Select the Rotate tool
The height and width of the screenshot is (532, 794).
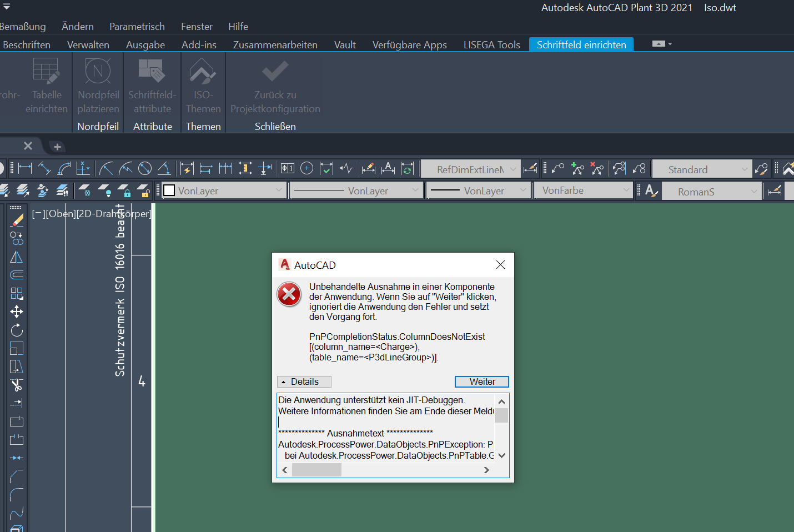click(x=17, y=330)
